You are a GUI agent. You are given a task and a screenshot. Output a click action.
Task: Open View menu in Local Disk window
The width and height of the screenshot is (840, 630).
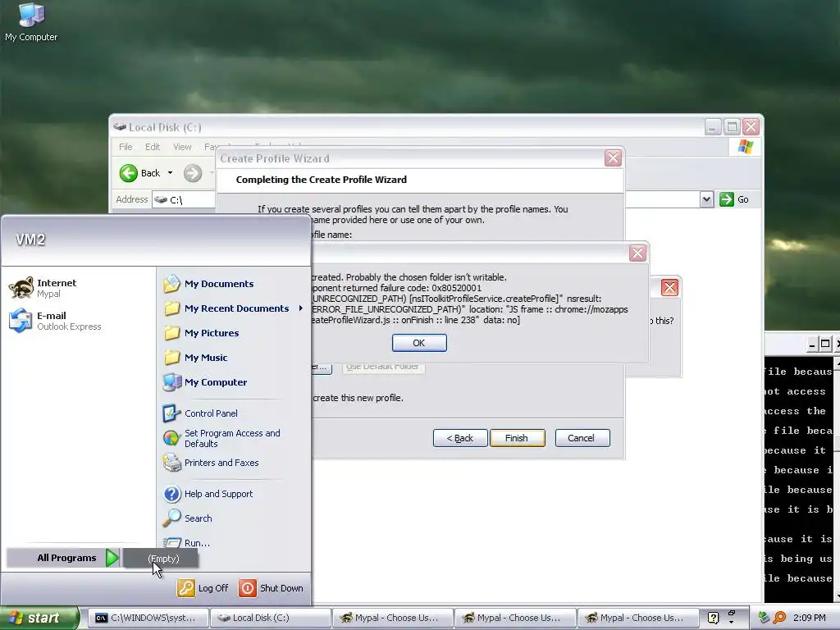[182, 147]
